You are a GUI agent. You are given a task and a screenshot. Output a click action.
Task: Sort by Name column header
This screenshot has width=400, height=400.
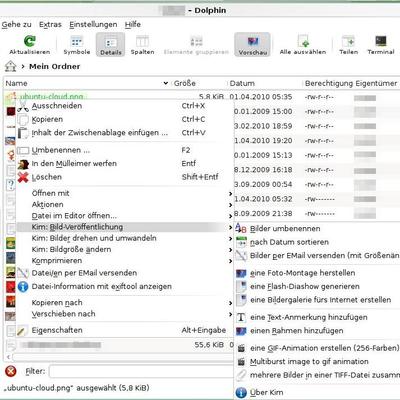coord(87,83)
